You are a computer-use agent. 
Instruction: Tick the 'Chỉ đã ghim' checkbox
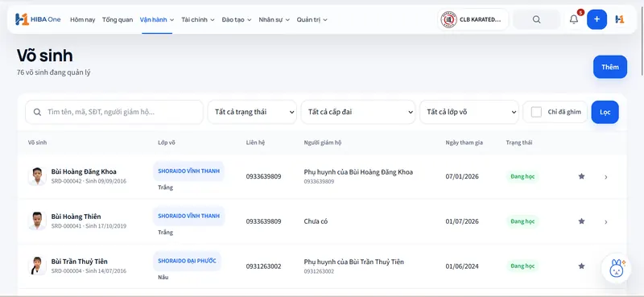point(536,112)
